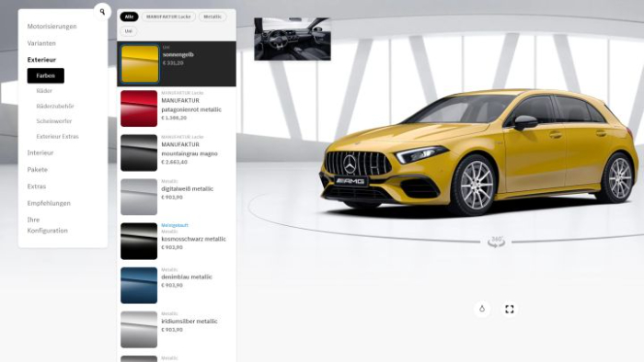644x362 pixels.
Task: Select the Alle filter chip
Action: 129,17
